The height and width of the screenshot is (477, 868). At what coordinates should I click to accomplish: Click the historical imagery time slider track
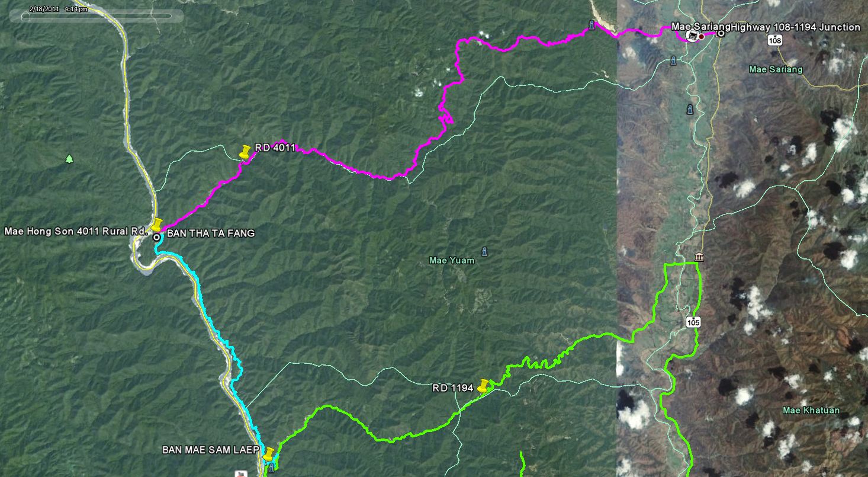point(97,17)
